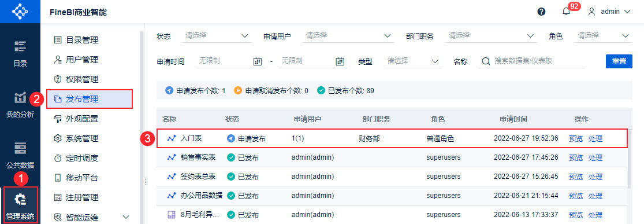Click the 名称 column header

click(x=169, y=119)
